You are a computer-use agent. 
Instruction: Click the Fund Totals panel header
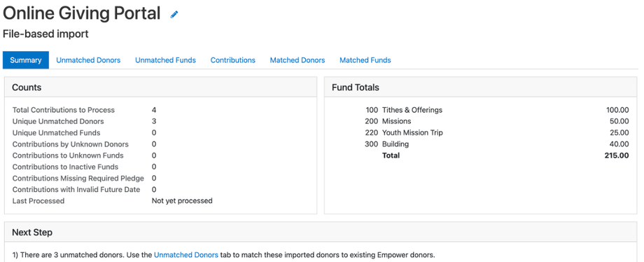[x=480, y=87]
